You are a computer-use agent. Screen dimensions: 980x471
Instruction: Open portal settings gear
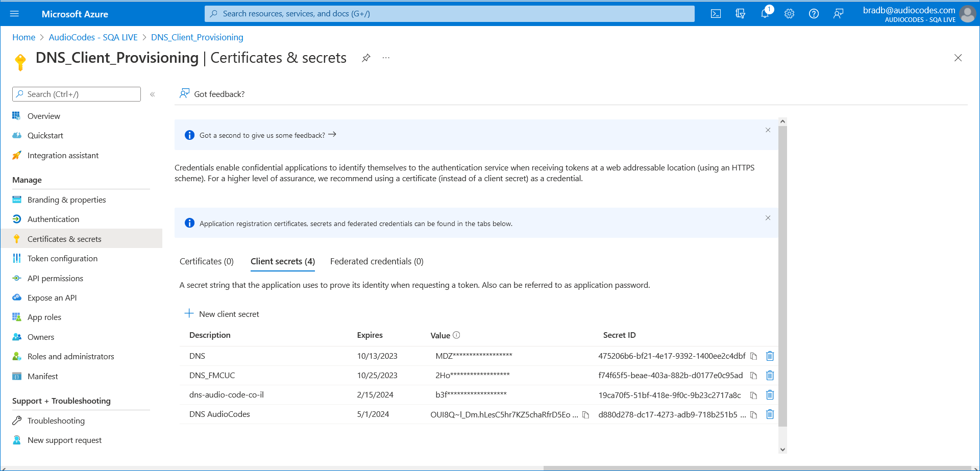[789, 14]
